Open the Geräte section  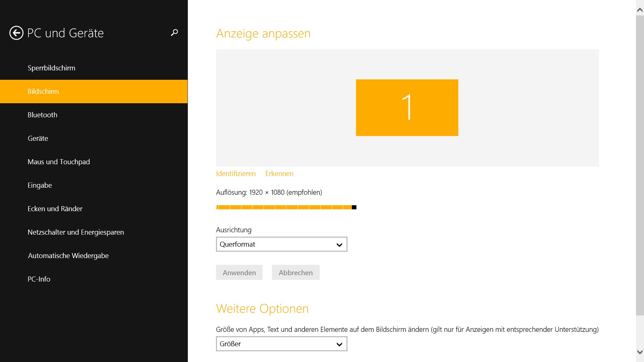[38, 138]
